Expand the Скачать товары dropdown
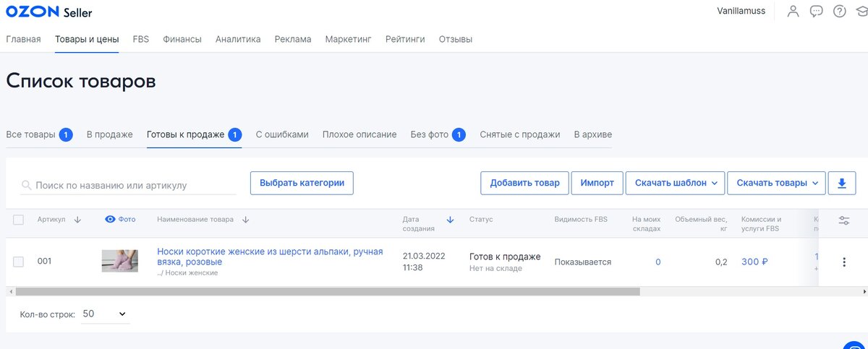Screen dimensions: 868x349 coord(776,183)
